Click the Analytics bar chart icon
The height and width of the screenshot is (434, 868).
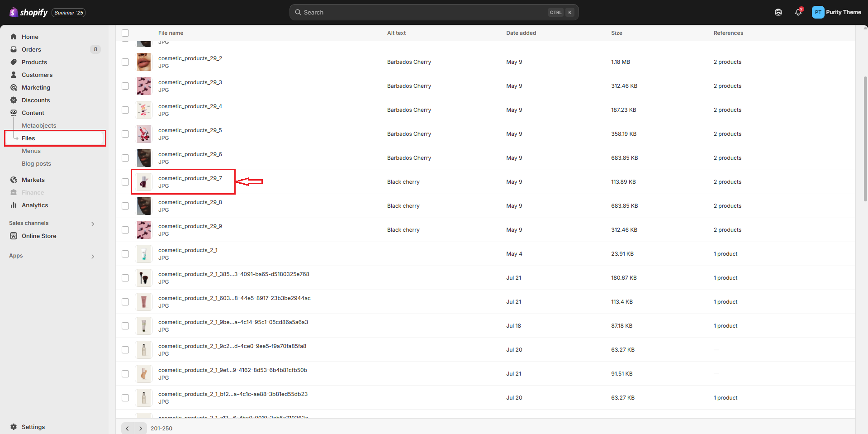click(14, 205)
